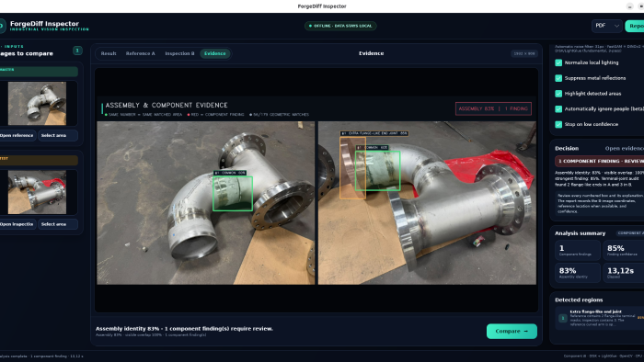The height and width of the screenshot is (362, 644).
Task: Click the Compare button
Action: (x=512, y=332)
